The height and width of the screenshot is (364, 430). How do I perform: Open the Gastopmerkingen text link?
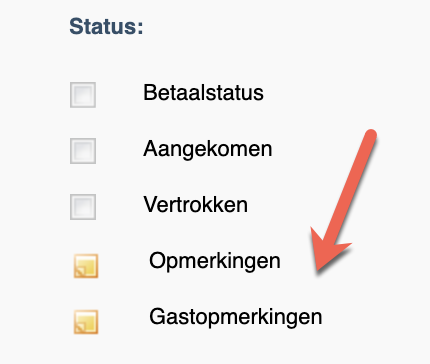(x=236, y=317)
